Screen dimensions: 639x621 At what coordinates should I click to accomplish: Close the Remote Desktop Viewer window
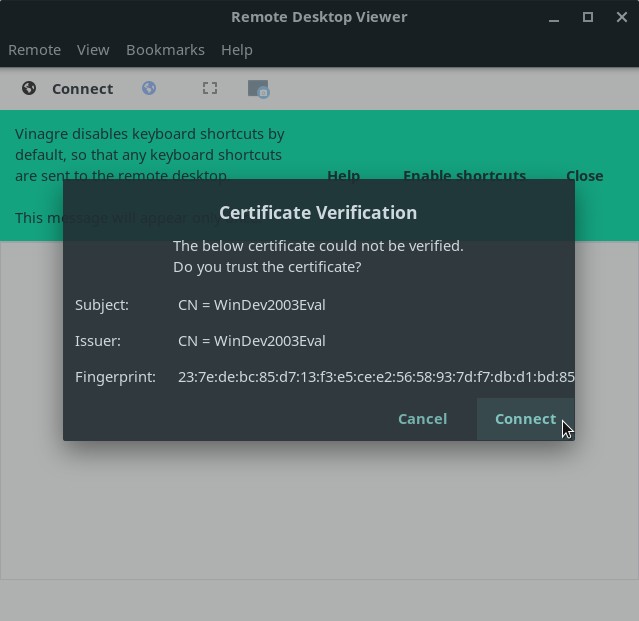coord(620,17)
